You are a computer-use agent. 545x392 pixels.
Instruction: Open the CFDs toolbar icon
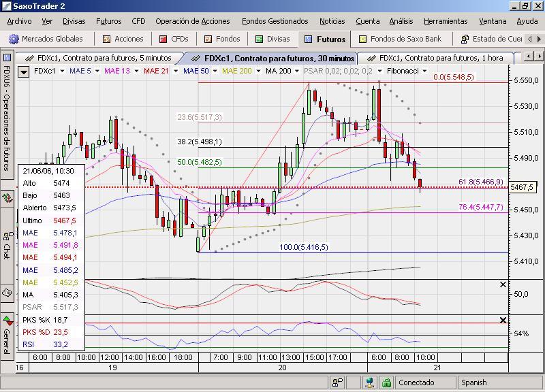click(163, 39)
